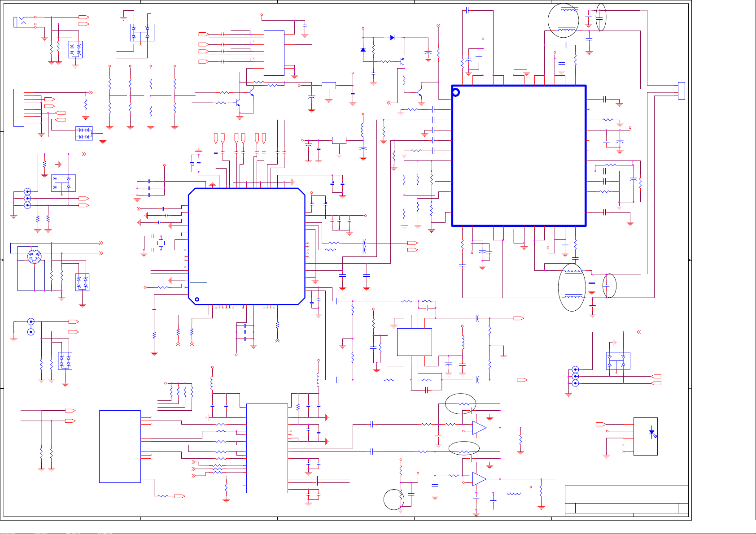Image resolution: width=756 pixels, height=534 pixels.
Task: Select the lower op-amp triangle symbol
Action: pyautogui.click(x=480, y=479)
